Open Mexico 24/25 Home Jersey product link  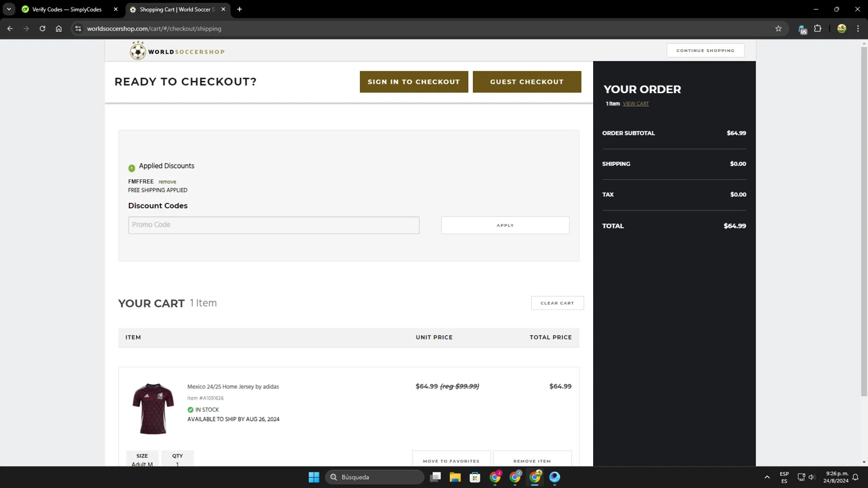[x=233, y=386]
